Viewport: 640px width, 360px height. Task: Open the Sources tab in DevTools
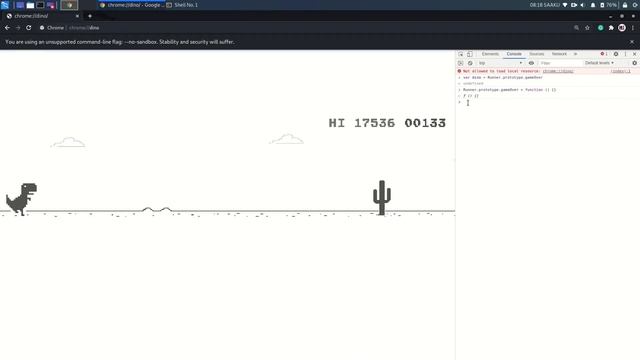(537, 54)
